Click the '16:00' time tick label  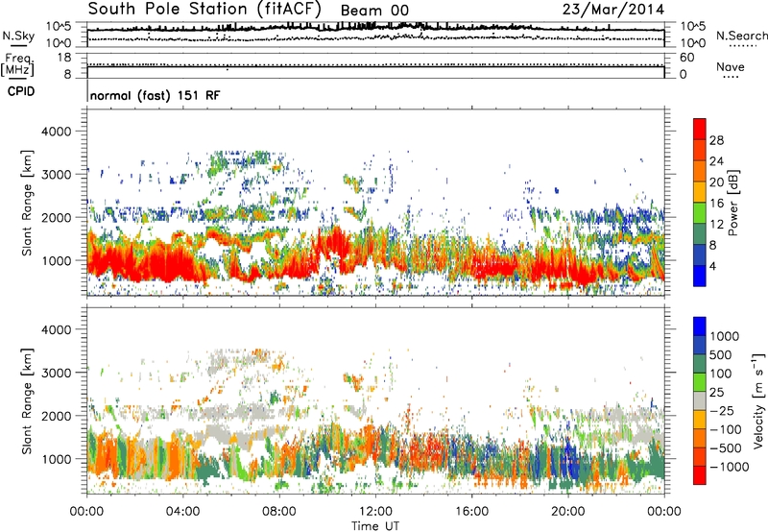(471, 512)
